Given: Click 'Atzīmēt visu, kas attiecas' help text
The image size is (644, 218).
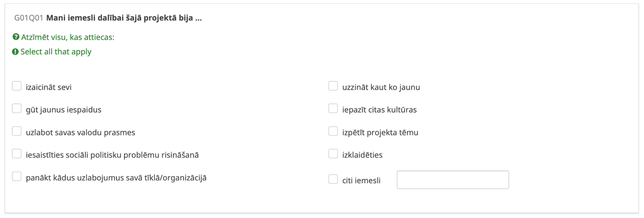Looking at the screenshot, I should pyautogui.click(x=68, y=37).
